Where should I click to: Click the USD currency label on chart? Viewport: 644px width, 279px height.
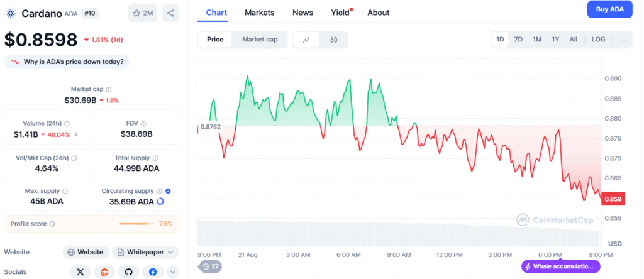pyautogui.click(x=615, y=244)
